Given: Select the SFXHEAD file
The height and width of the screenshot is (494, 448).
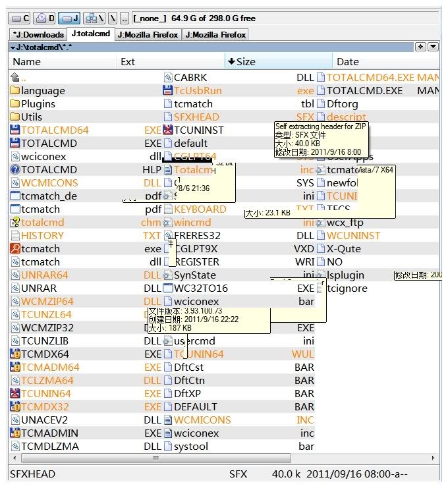Looking at the screenshot, I should [x=196, y=117].
